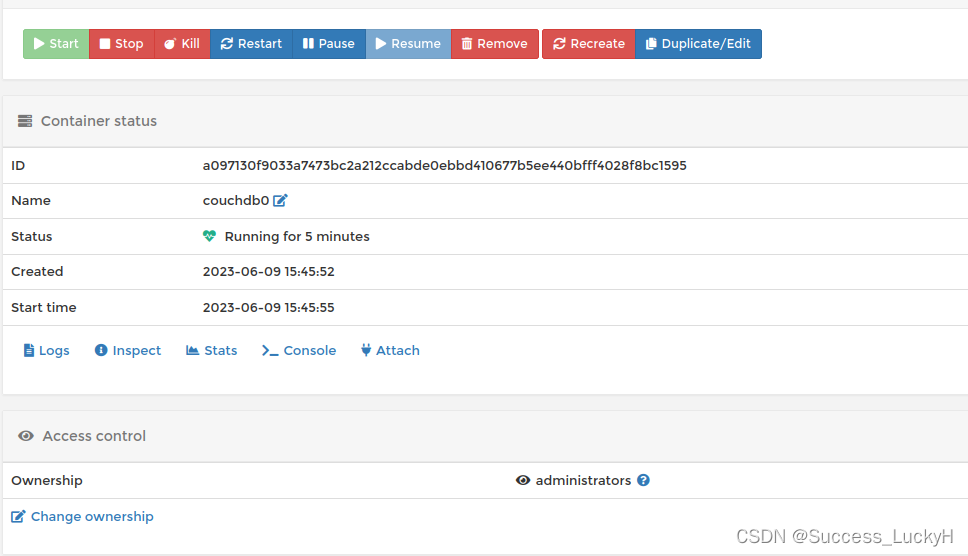This screenshot has width=968, height=556.
Task: Restart the container
Action: [251, 44]
